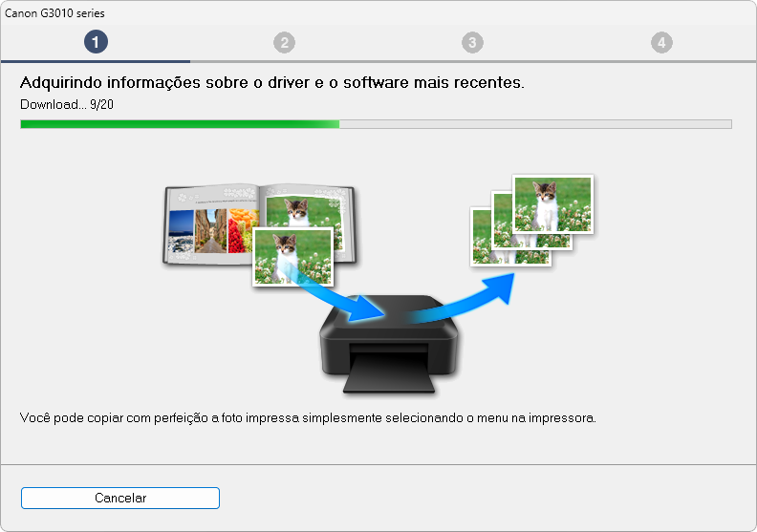The height and width of the screenshot is (532, 757).
Task: Select step 2 indicator circle
Action: click(x=285, y=42)
